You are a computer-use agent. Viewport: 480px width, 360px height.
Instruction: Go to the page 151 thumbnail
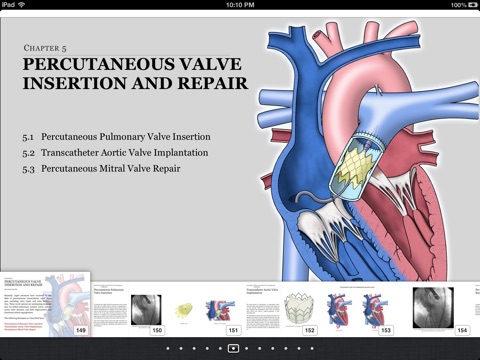205,309
